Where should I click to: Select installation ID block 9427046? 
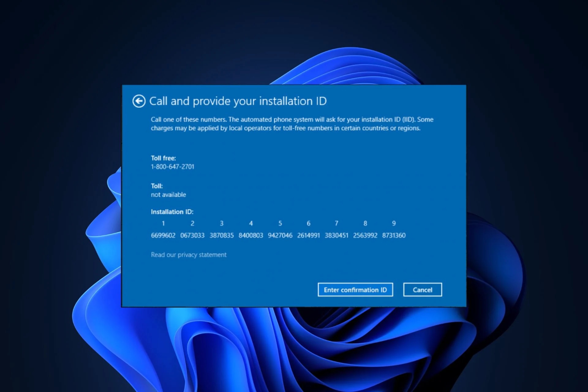(280, 236)
